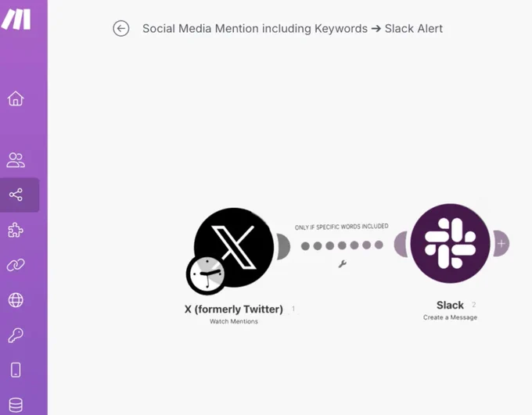Select the X (formerly Twitter) module
Image resolution: width=532 pixels, height=415 pixels.
coord(234,248)
